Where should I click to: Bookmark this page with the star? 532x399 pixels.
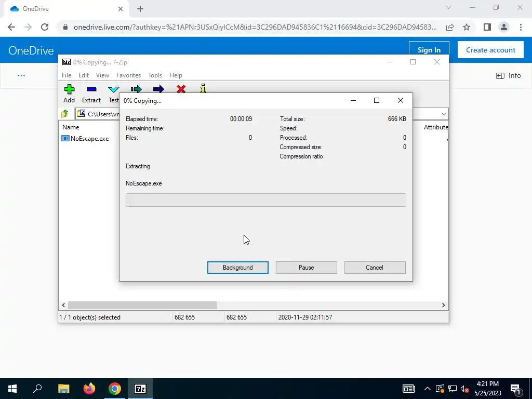(467, 27)
